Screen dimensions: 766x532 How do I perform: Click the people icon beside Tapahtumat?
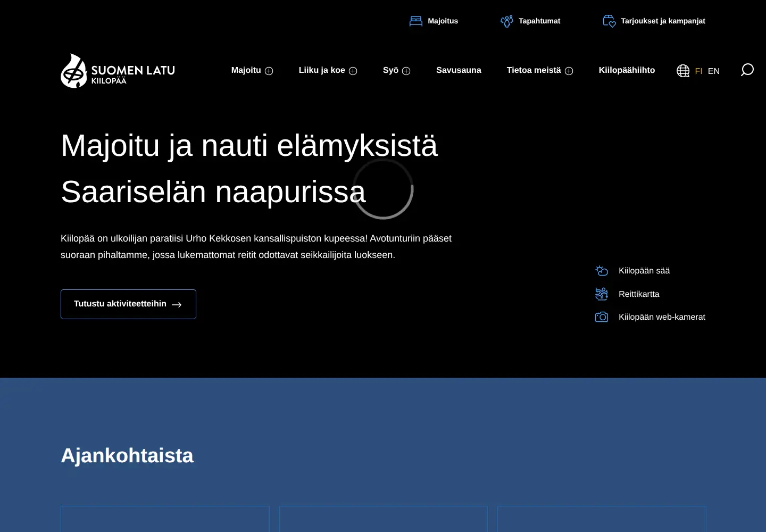pos(507,21)
